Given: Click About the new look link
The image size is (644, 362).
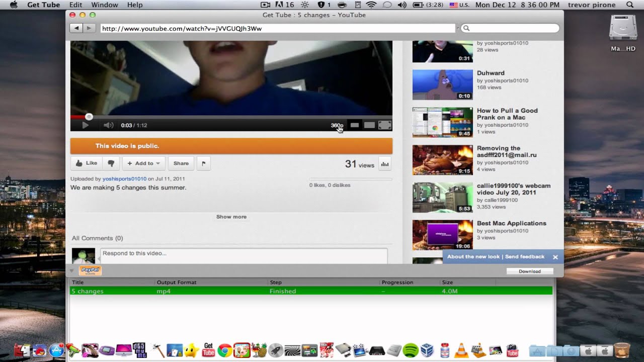Looking at the screenshot, I should [473, 257].
